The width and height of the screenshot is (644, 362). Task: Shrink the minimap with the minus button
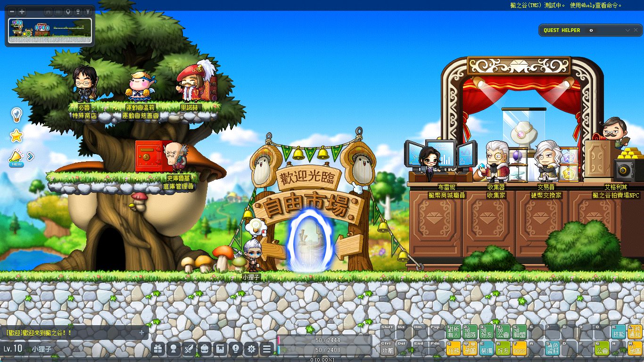(x=12, y=11)
